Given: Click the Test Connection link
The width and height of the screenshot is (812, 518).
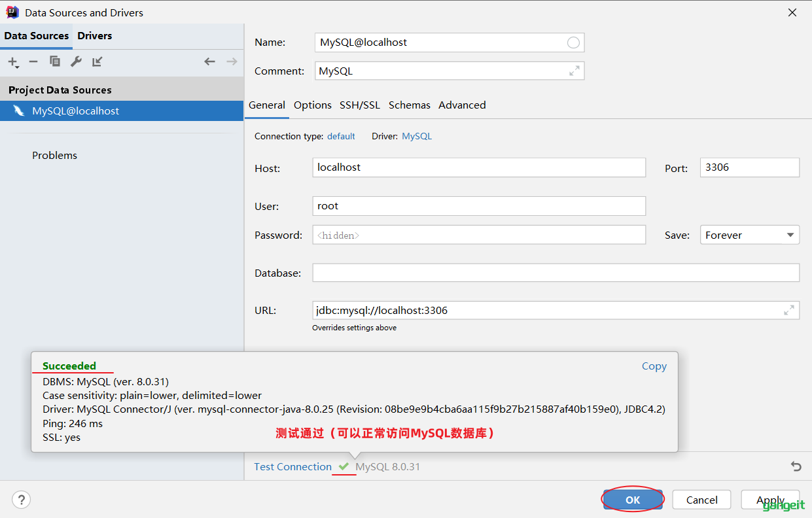Looking at the screenshot, I should (293, 466).
